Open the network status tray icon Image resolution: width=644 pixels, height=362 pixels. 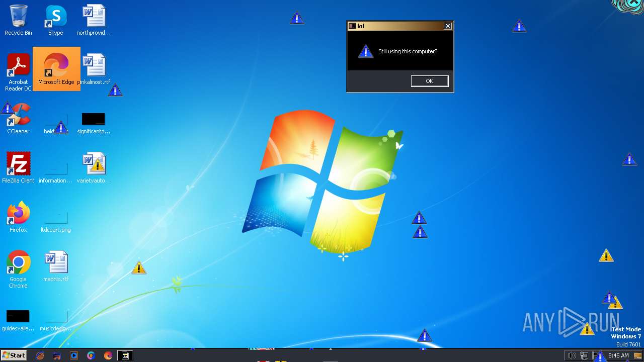[x=584, y=355]
